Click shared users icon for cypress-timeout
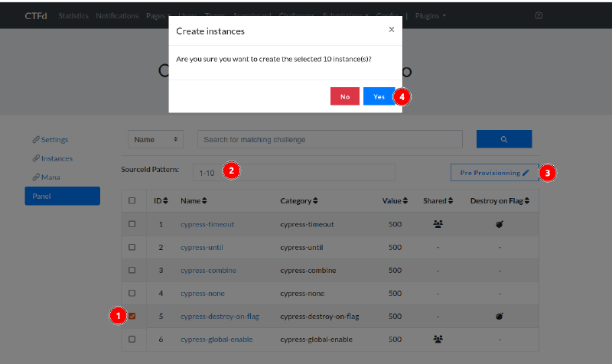This screenshot has height=364, width=612. [x=438, y=224]
